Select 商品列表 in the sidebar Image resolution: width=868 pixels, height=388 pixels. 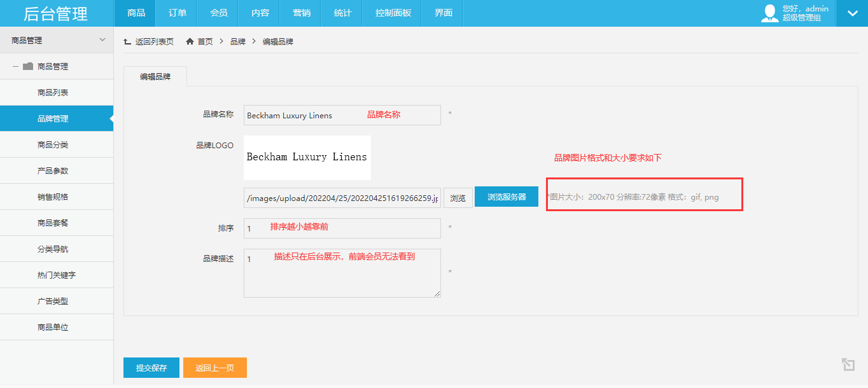(x=57, y=92)
